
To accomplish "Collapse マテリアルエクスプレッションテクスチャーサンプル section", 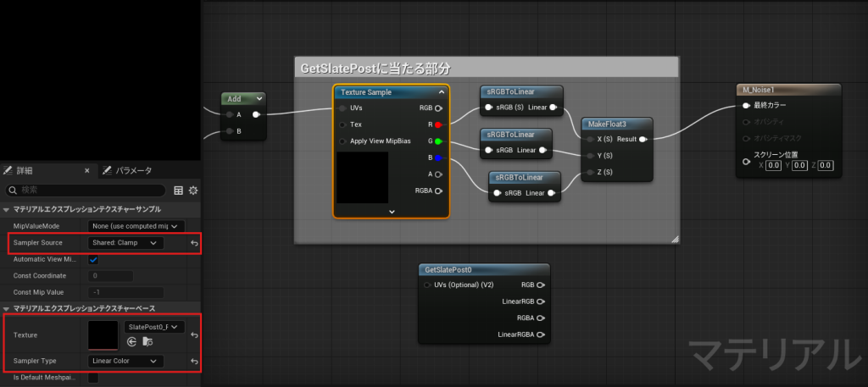I will [6, 209].
